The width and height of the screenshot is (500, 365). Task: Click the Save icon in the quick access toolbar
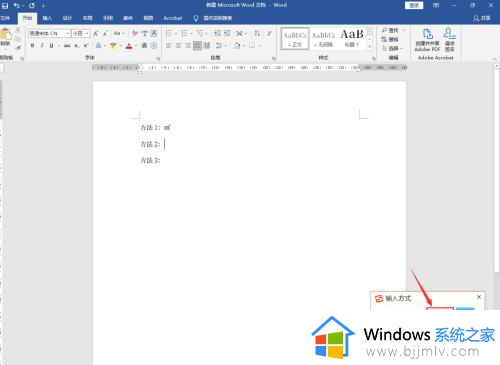5,5
